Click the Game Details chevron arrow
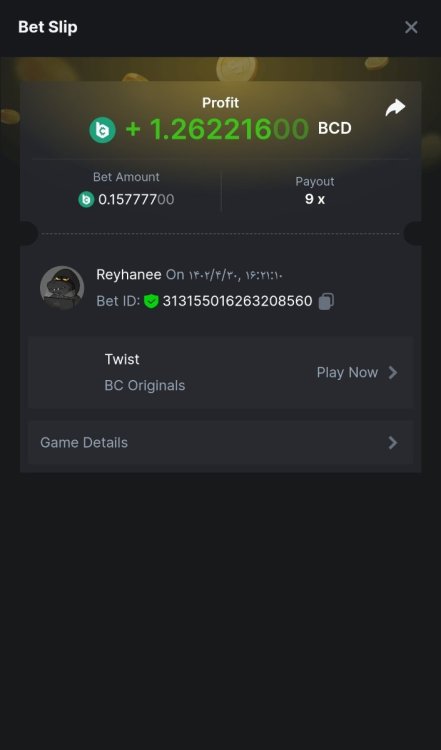441x750 pixels. [393, 442]
